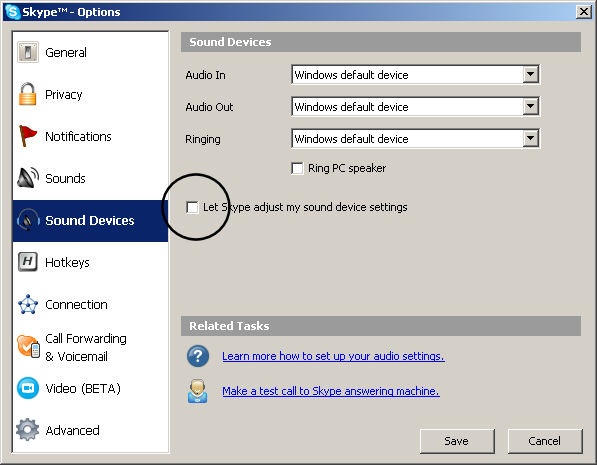Open Advanced via gear icon

tap(27, 430)
